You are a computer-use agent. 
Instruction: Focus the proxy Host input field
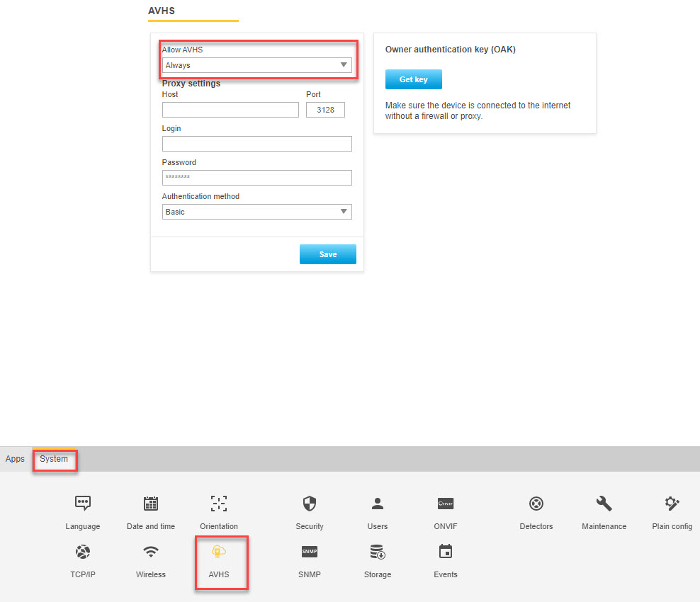pos(230,110)
